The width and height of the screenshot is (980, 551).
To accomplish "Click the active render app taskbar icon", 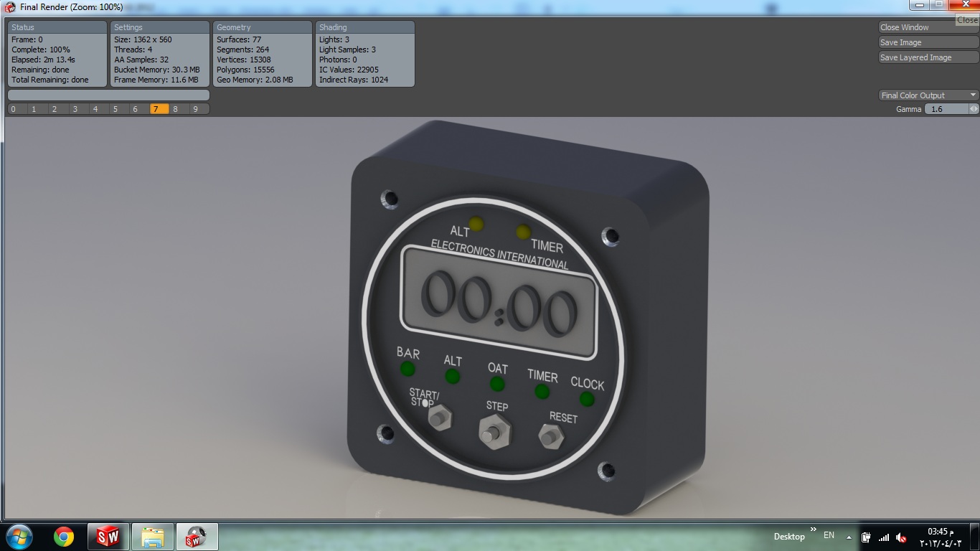I will [197, 537].
